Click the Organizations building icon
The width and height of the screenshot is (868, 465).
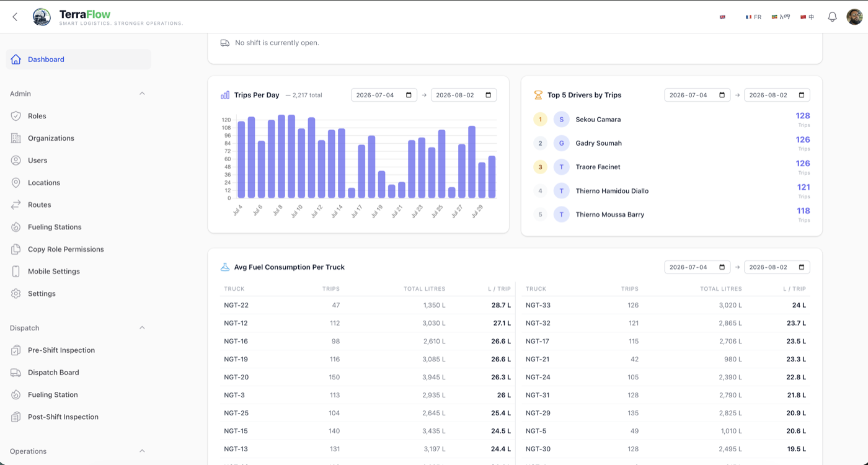[x=16, y=138]
